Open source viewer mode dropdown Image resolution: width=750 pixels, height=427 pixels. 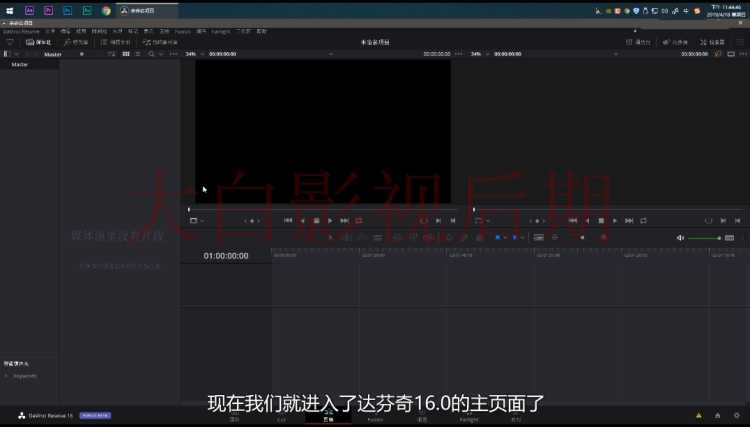click(x=197, y=221)
